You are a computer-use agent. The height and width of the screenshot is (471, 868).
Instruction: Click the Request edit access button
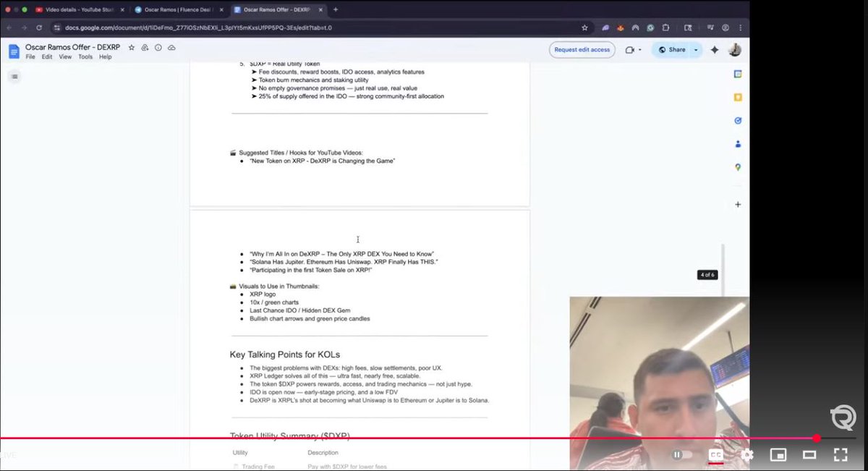[582, 50]
